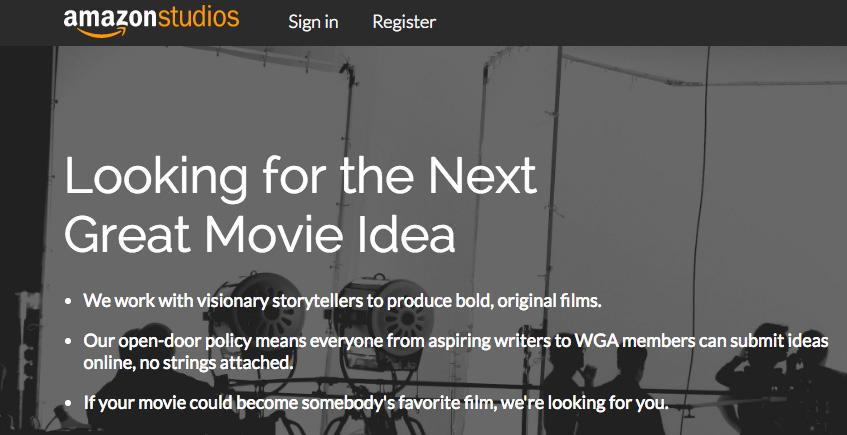The image size is (847, 435).
Task: Click empty area of dark navigation bar
Action: (x=640, y=22)
